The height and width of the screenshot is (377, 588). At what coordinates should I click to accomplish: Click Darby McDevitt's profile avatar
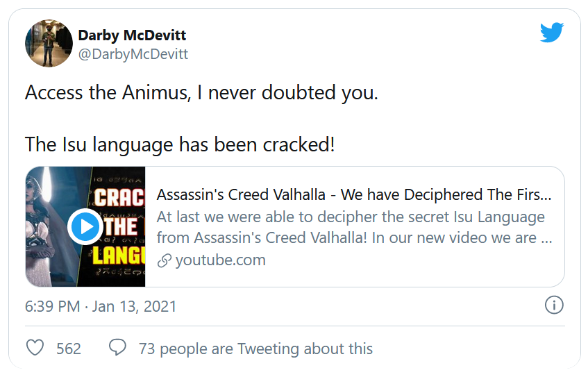pos(49,43)
